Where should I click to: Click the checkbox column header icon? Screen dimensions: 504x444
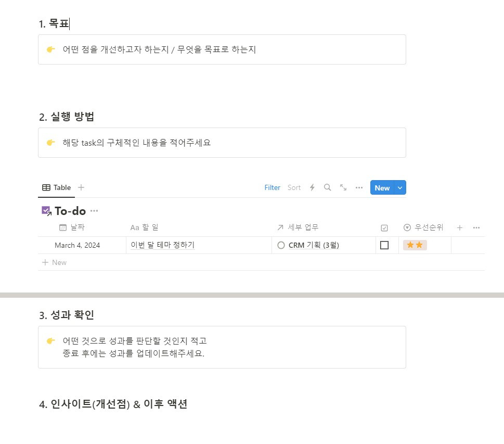[384, 227]
